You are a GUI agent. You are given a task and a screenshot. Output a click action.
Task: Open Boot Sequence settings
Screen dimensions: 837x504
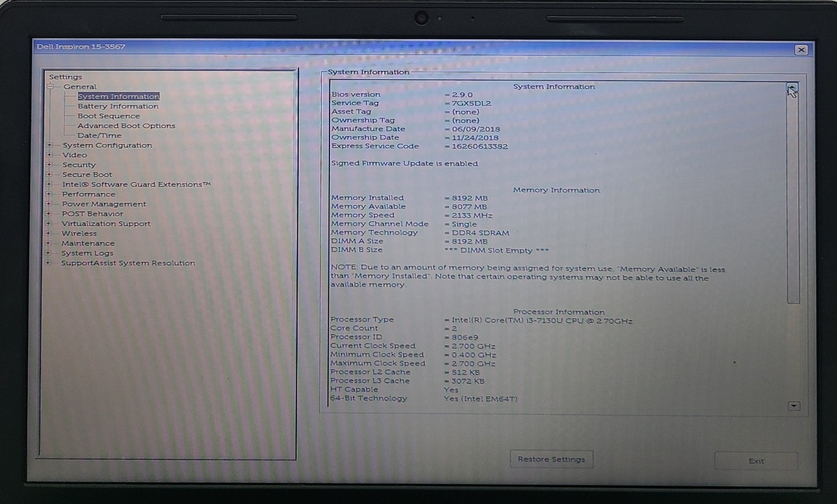coord(109,116)
